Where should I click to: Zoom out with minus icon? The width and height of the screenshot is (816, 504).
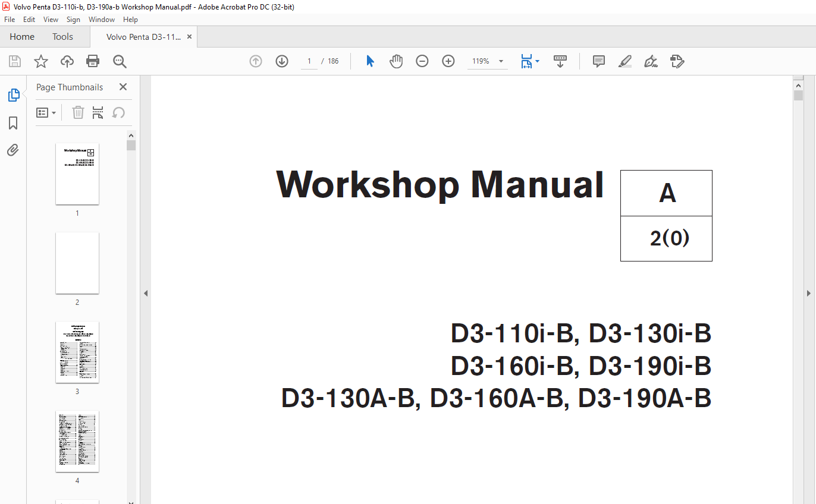coord(422,61)
